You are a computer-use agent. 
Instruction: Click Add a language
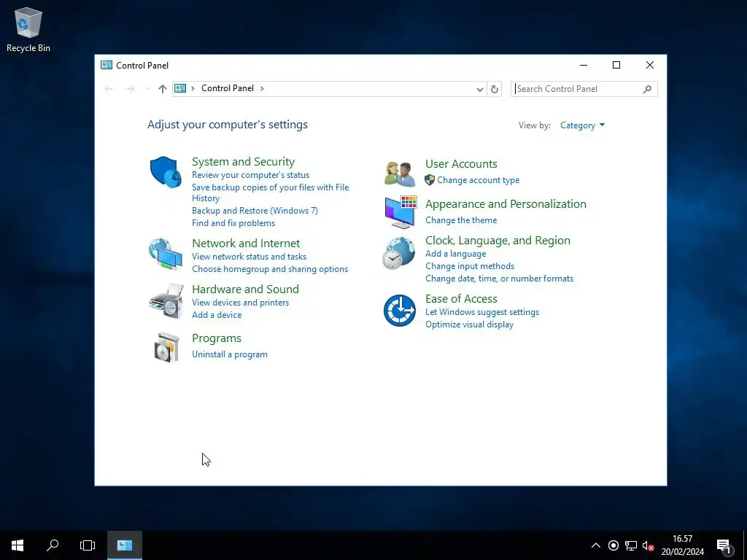pos(456,254)
